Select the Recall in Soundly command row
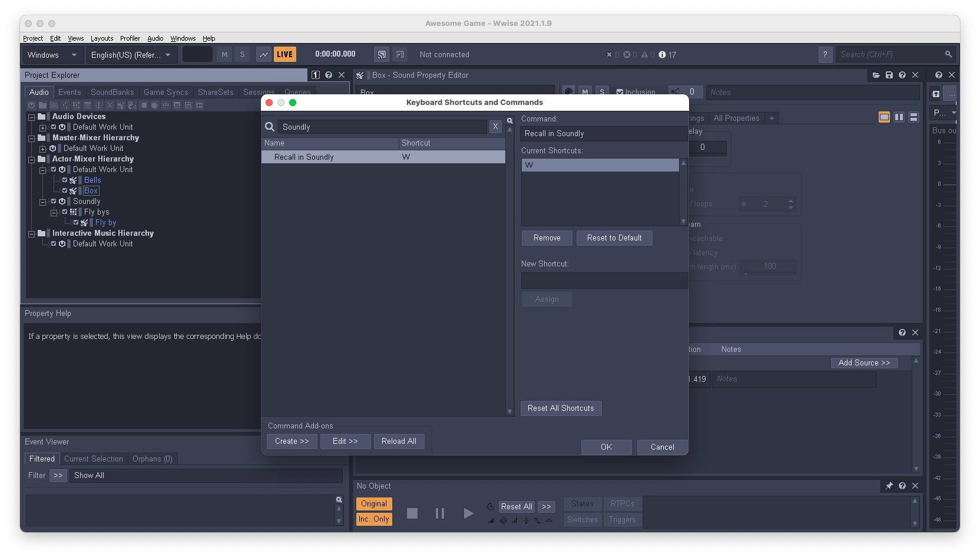980x557 pixels. point(383,157)
